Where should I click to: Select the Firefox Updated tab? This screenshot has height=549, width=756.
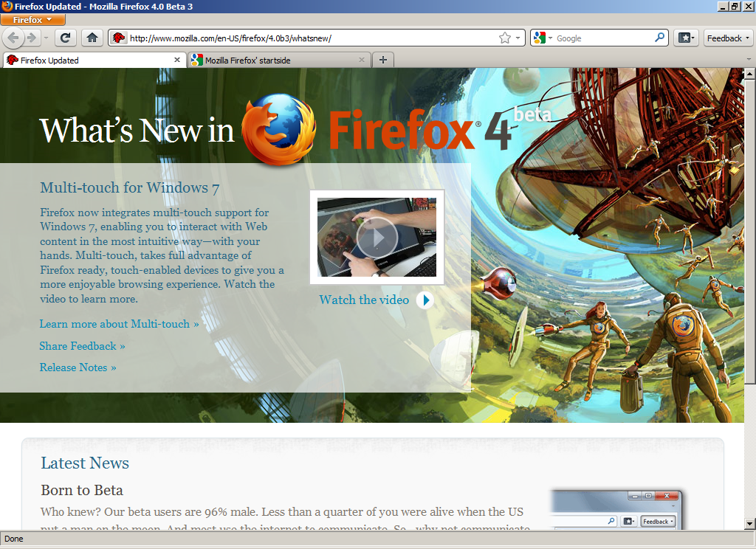89,60
